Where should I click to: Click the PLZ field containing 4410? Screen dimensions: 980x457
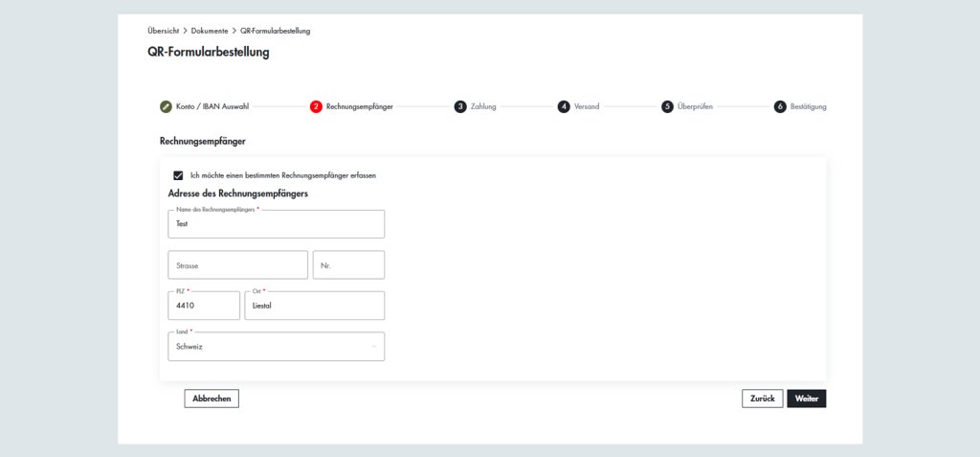point(203,307)
